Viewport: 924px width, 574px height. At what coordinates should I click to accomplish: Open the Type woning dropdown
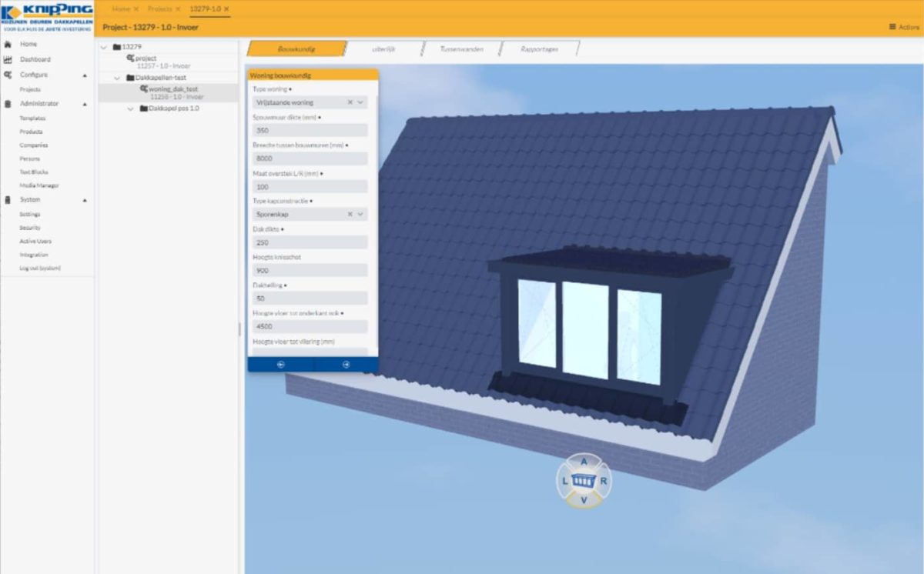click(360, 102)
